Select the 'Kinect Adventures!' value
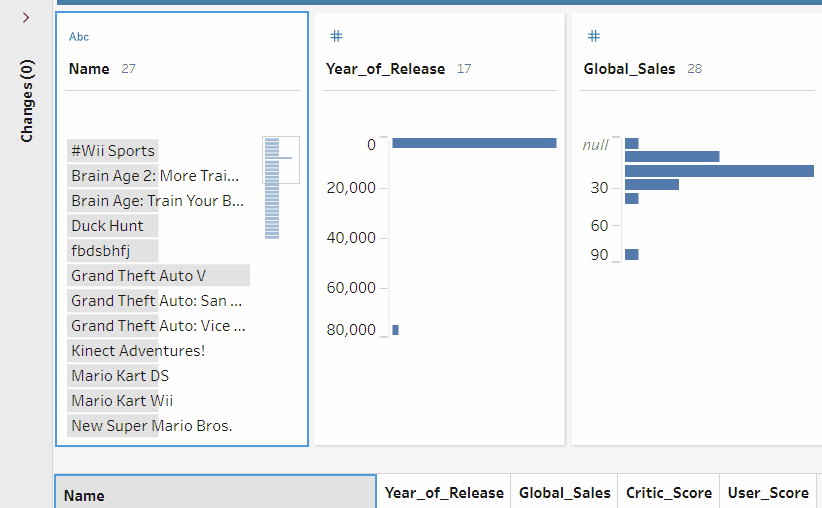Viewport: 822px width, 508px height. (137, 351)
